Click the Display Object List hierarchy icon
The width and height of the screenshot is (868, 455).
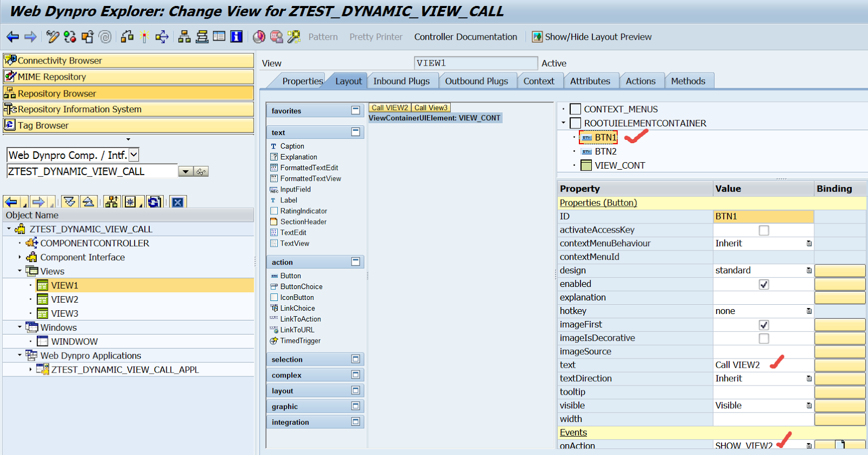coord(184,37)
